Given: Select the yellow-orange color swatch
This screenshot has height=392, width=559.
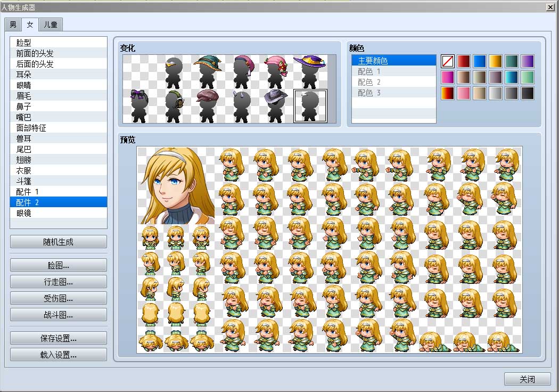Looking at the screenshot, I should tap(496, 61).
